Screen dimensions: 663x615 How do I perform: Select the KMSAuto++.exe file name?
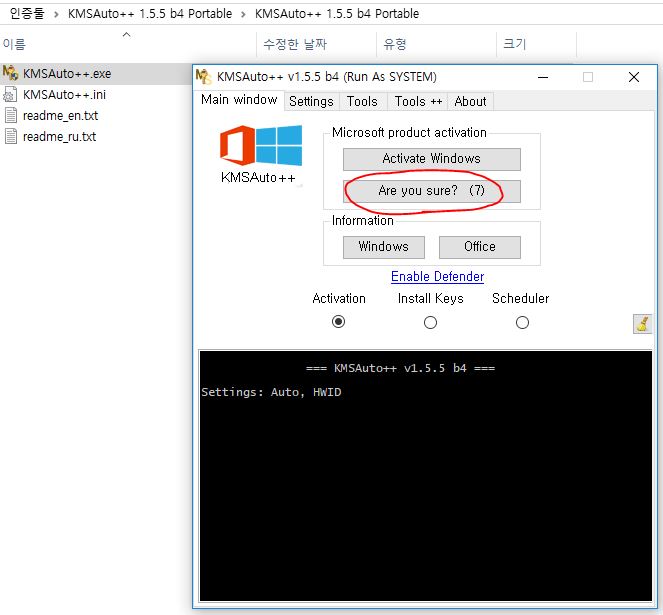coord(67,74)
